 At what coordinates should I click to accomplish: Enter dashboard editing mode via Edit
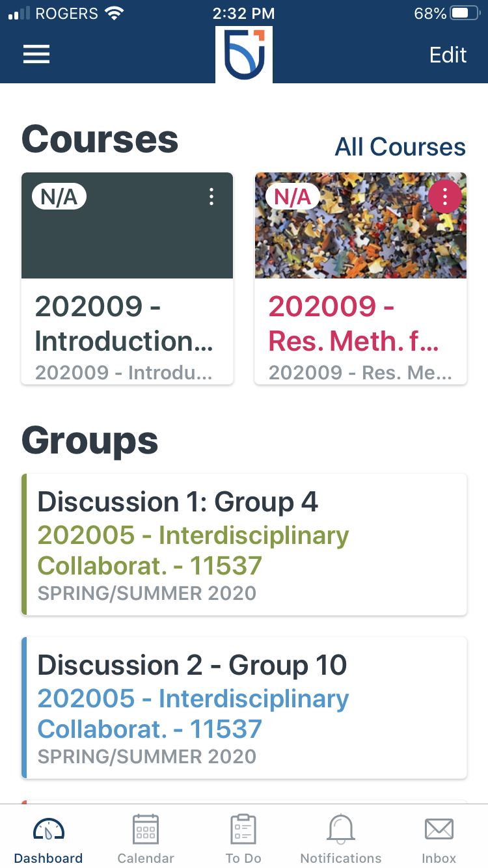pos(448,55)
